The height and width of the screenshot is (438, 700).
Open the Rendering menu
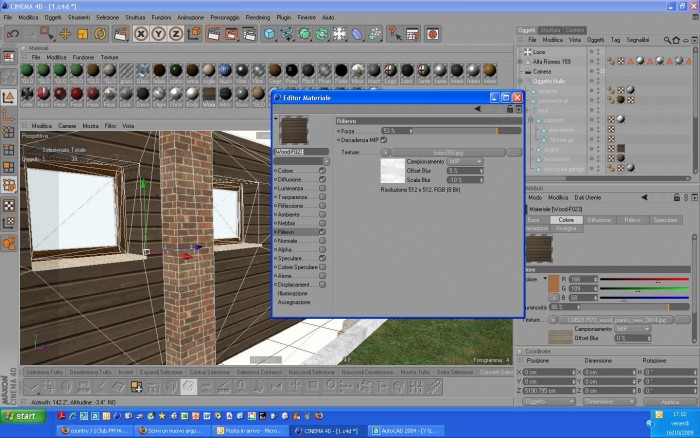[258, 17]
